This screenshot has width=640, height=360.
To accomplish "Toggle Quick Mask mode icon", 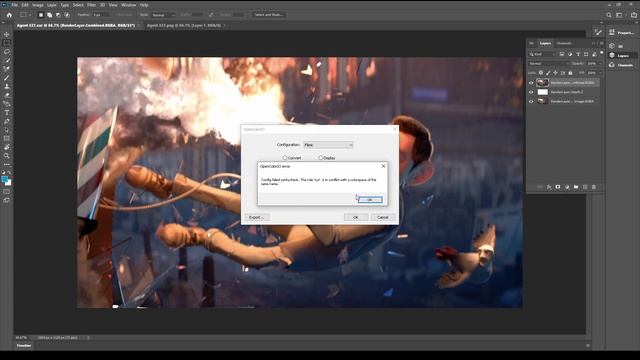I will [x=7, y=191].
